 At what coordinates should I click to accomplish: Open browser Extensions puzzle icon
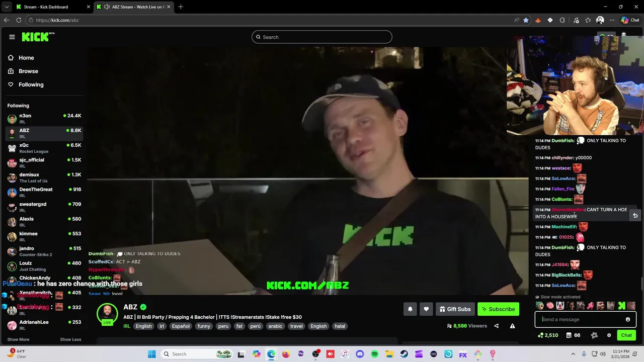coord(562,20)
